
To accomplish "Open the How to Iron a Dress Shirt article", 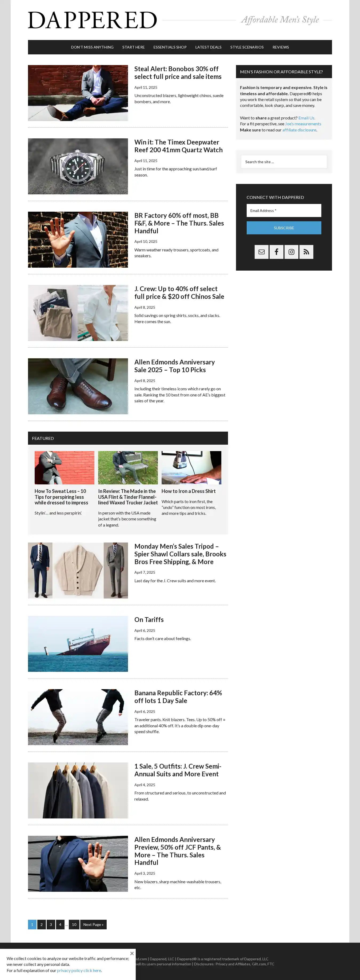I will tap(188, 491).
